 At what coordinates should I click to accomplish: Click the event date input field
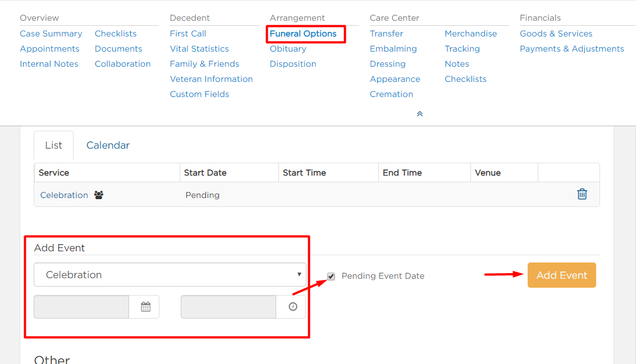81,307
